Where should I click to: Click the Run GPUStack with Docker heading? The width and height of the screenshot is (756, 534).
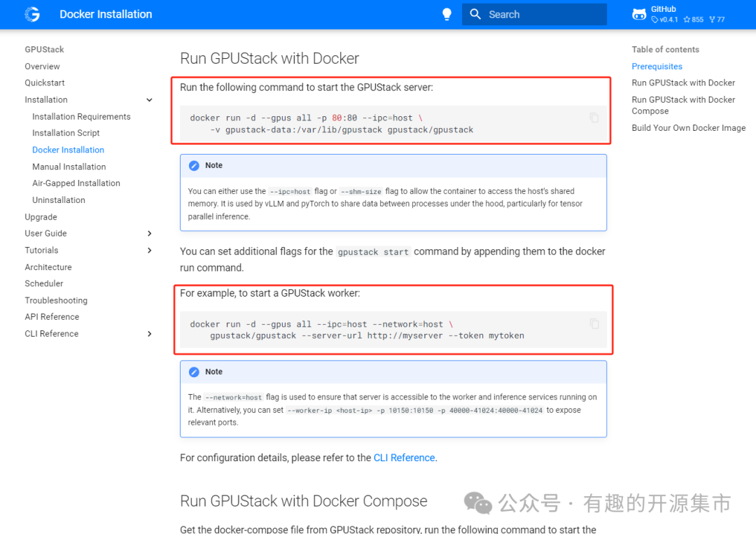[269, 58]
